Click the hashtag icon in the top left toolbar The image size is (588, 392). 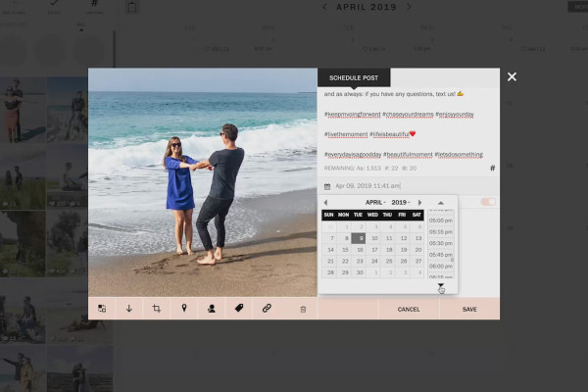[x=94, y=4]
